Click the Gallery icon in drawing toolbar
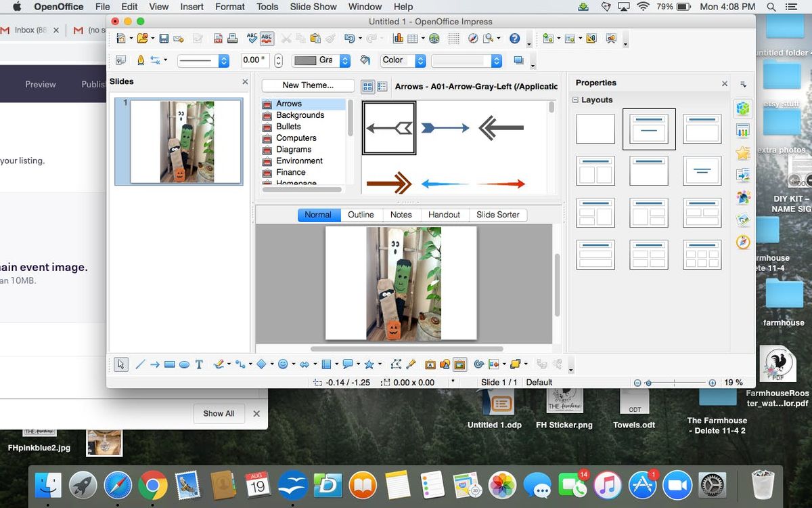The width and height of the screenshot is (812, 508). tap(460, 364)
